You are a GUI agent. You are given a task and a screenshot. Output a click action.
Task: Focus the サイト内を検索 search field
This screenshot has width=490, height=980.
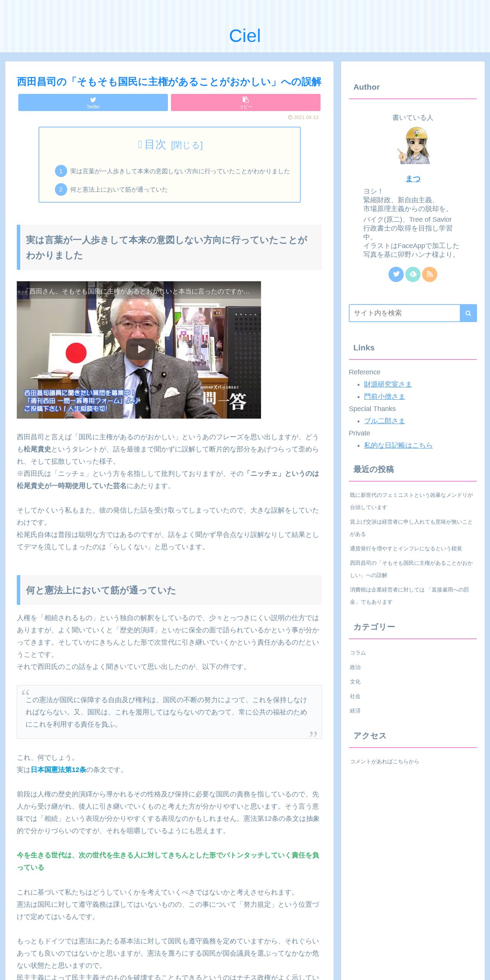click(x=405, y=313)
